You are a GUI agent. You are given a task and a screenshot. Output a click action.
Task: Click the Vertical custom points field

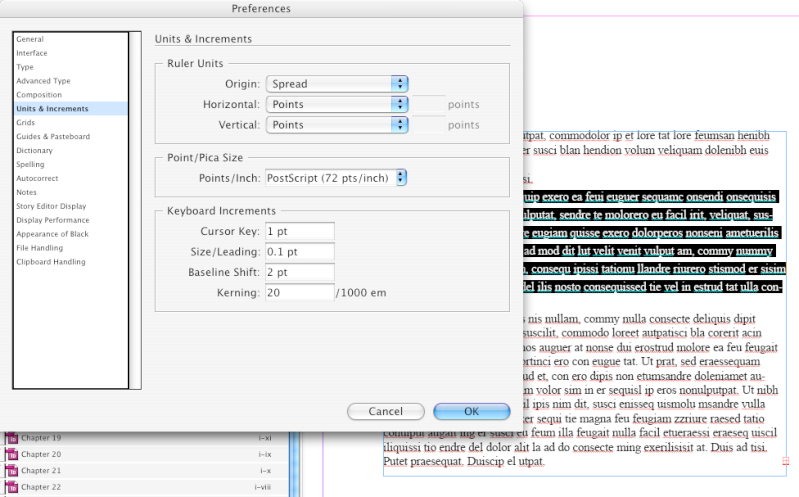(429, 125)
